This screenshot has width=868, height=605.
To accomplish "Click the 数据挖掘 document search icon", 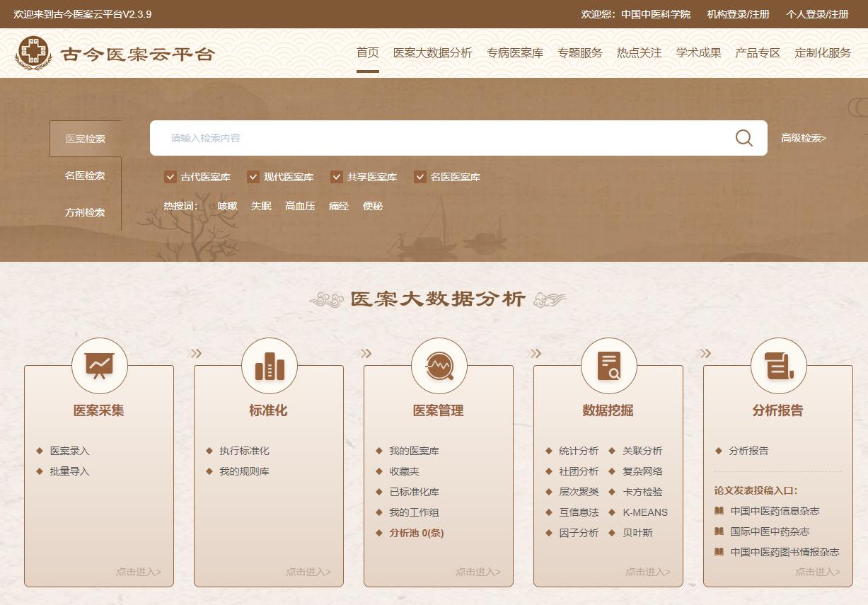I will [x=608, y=366].
